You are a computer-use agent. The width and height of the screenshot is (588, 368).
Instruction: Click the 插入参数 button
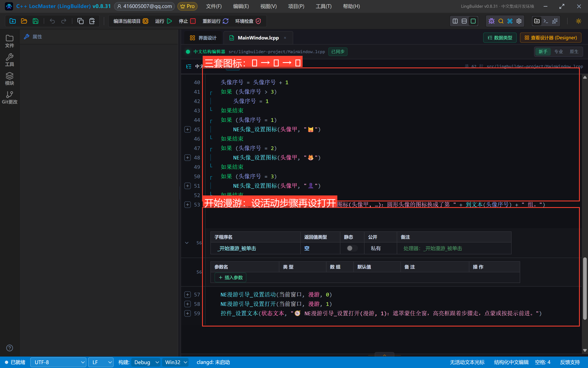pyautogui.click(x=230, y=277)
